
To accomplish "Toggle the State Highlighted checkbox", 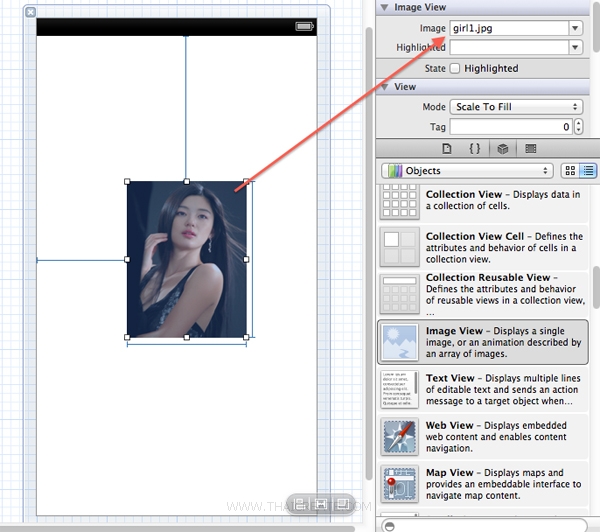I will (455, 69).
